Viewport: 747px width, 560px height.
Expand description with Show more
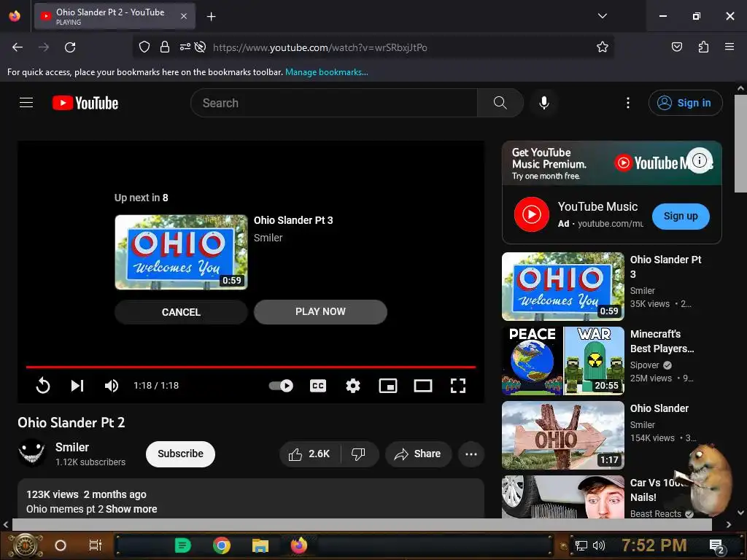point(131,508)
